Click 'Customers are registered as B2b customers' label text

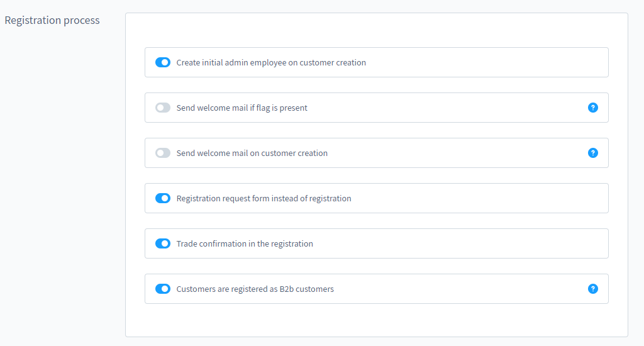click(x=255, y=289)
